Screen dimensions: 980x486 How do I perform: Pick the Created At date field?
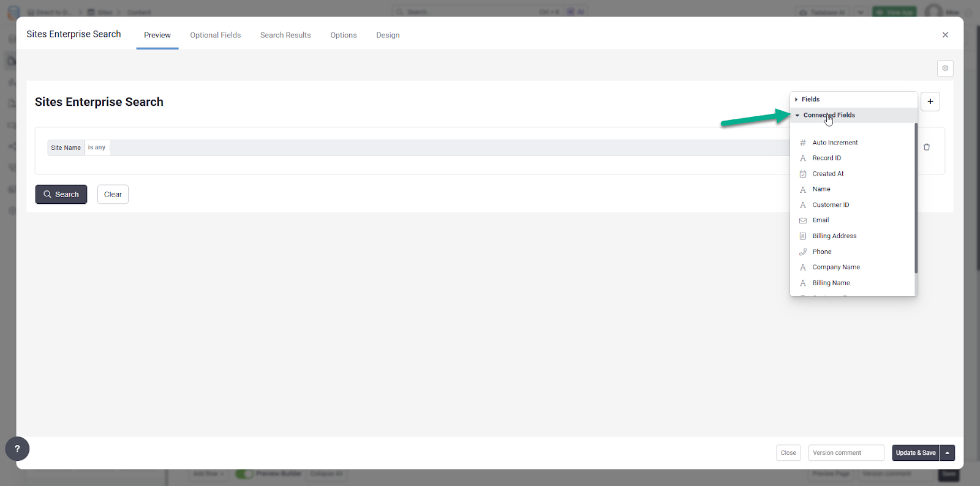pyautogui.click(x=827, y=174)
